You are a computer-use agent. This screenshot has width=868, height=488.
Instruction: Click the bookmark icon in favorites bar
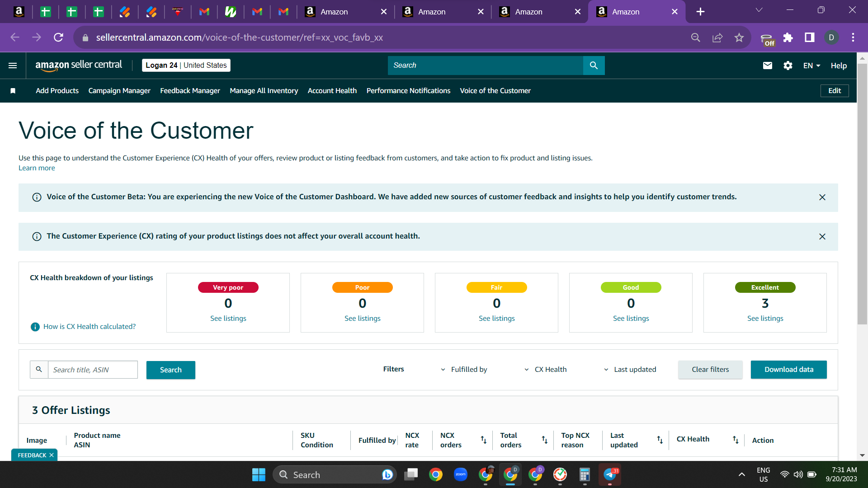[13, 91]
